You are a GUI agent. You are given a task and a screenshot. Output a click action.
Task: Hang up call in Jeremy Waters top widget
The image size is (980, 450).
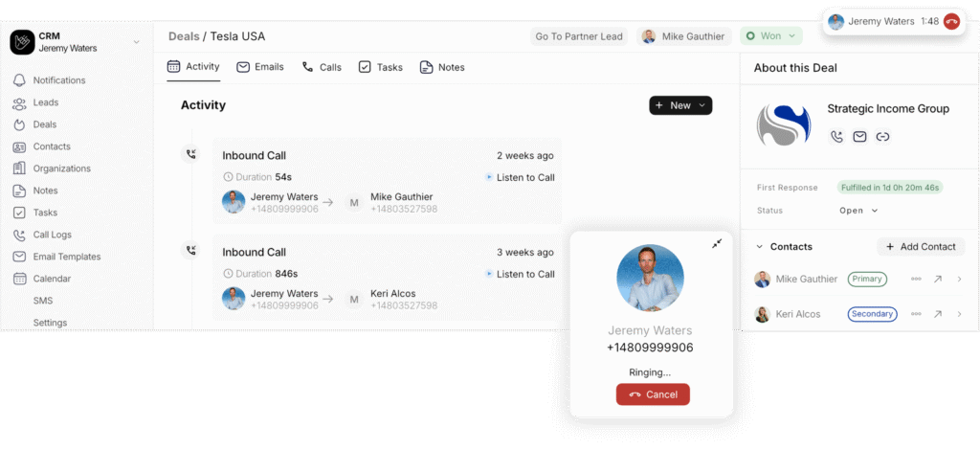click(952, 22)
